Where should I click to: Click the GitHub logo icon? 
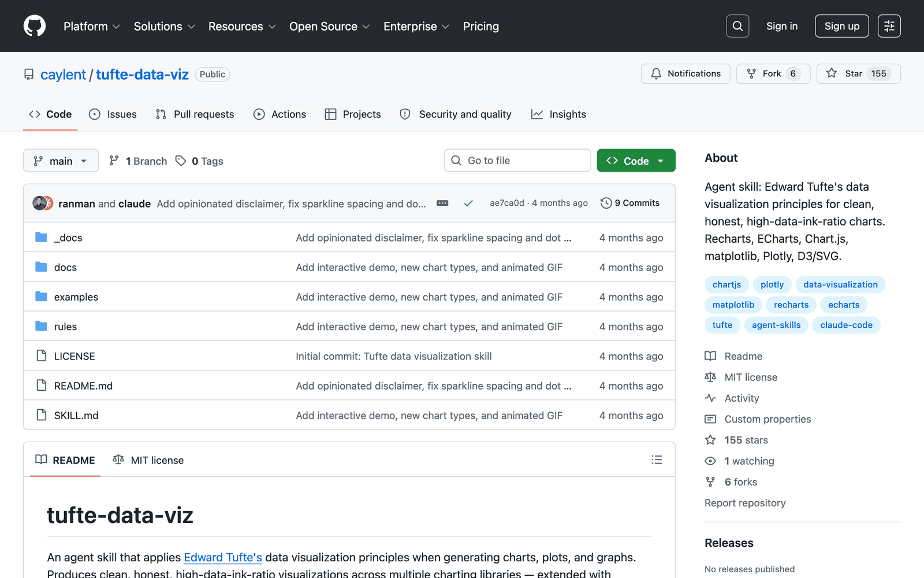pyautogui.click(x=35, y=26)
